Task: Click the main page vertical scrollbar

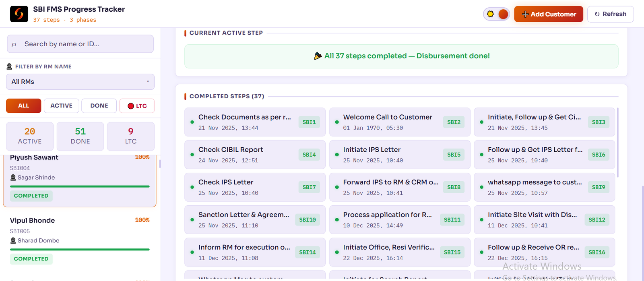Action: click(x=642, y=233)
